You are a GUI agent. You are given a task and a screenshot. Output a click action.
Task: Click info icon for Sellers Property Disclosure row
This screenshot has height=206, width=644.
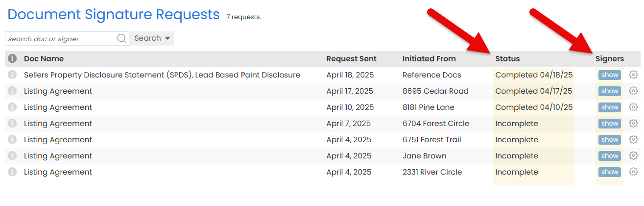point(12,75)
